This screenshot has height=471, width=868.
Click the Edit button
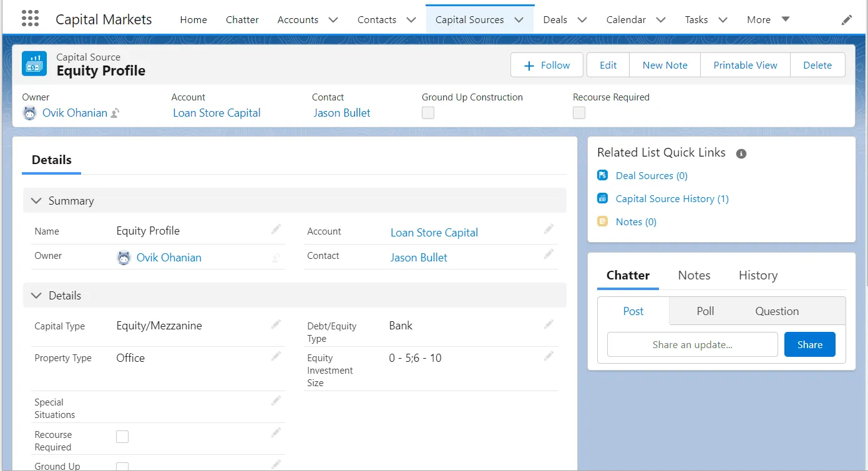pos(608,65)
